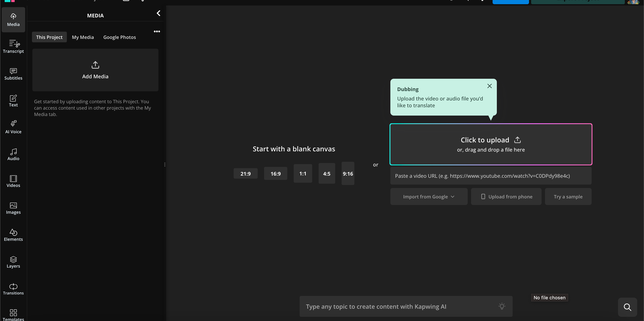644x321 pixels.
Task: Open the Transcript panel
Action: pos(13,46)
